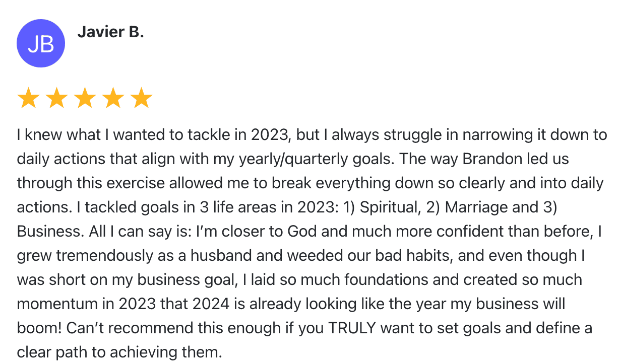Click the word "boom!" in the review
619x364 pixels.
click(x=39, y=328)
